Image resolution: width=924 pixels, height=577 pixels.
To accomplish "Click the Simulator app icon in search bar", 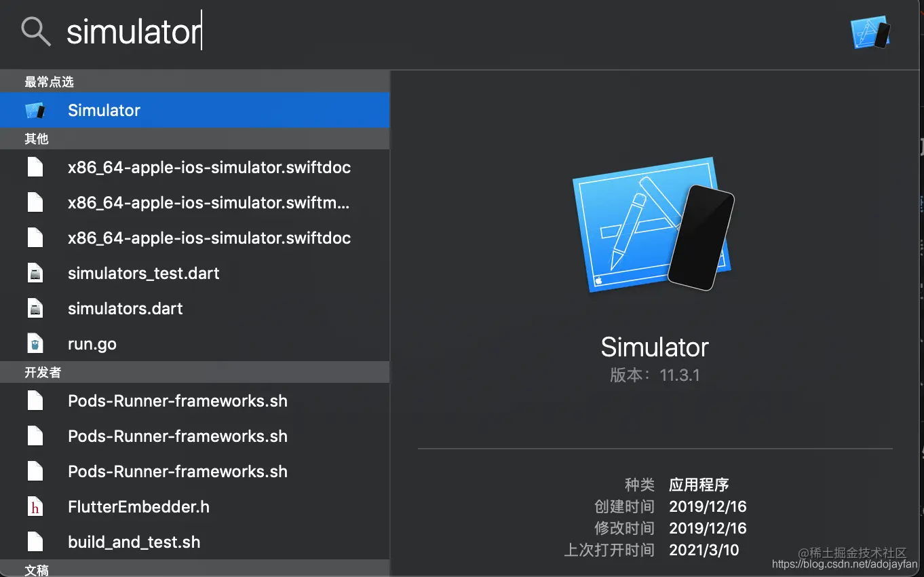I will 870,33.
